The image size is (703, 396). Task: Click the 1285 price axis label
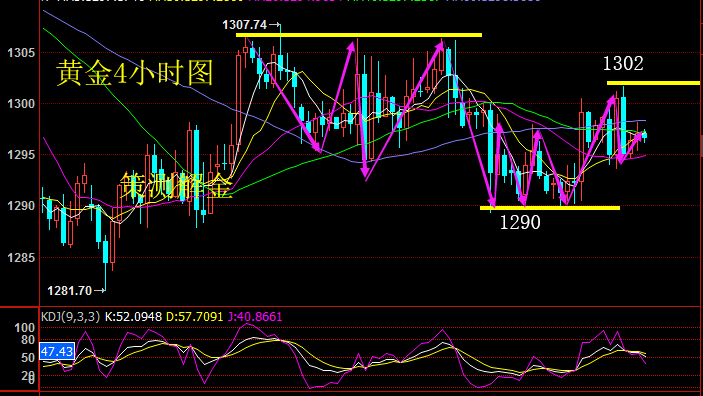[21, 258]
